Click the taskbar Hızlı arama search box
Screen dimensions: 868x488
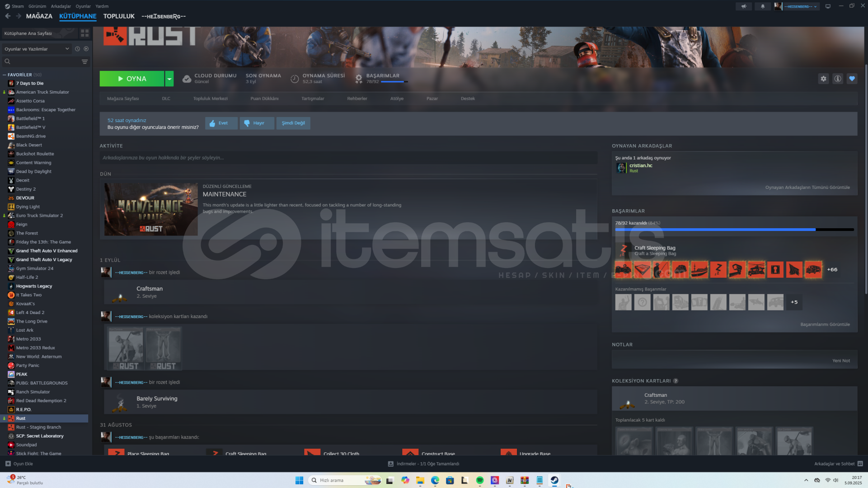[345, 480]
